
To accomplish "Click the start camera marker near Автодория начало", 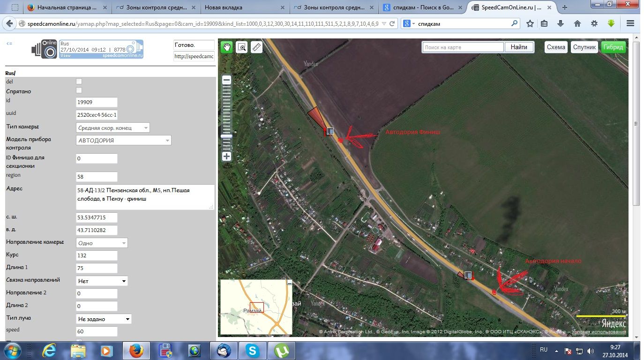I will click(x=468, y=275).
